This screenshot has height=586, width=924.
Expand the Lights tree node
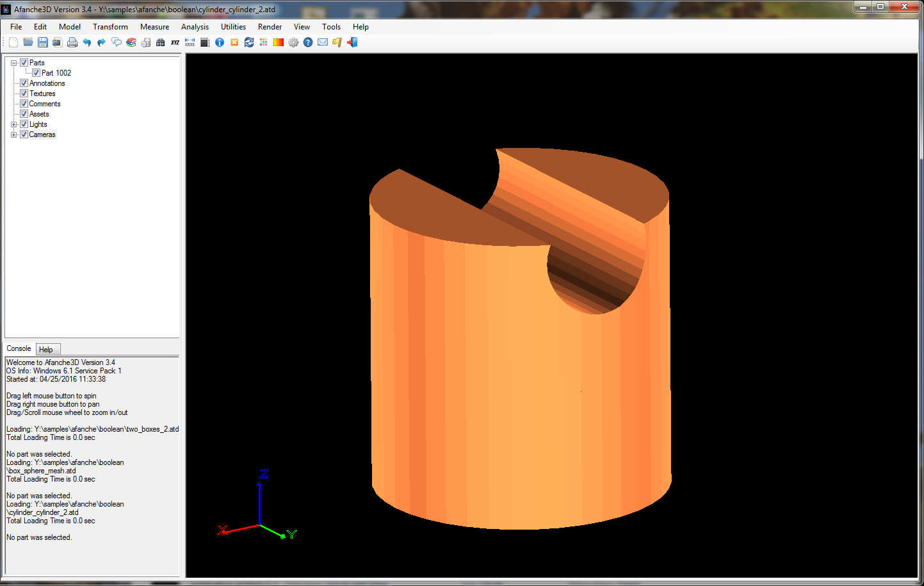click(x=13, y=124)
